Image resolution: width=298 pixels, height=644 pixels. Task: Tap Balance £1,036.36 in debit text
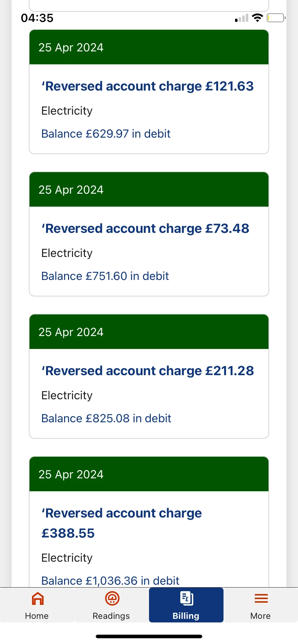110,580
